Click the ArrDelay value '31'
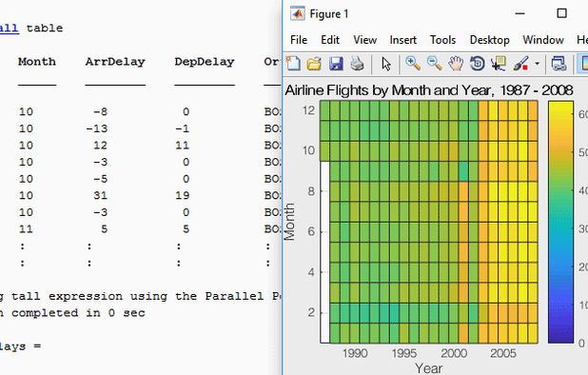This screenshot has width=588, height=375. click(x=100, y=195)
